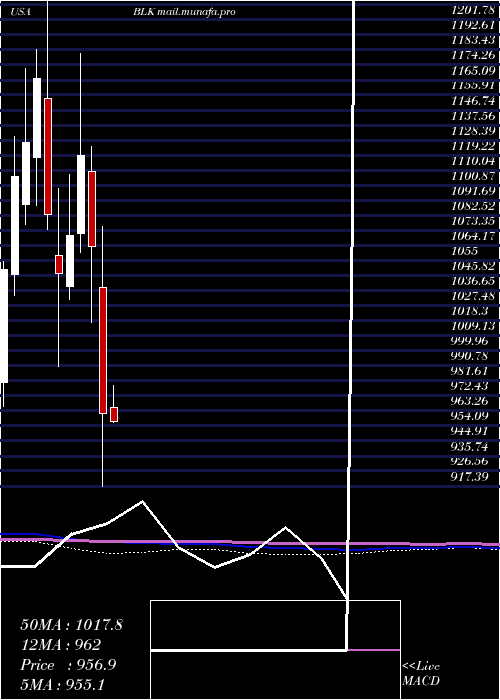Select the 981.61 price axis label
The height and width of the screenshot is (700, 500).
470,371
